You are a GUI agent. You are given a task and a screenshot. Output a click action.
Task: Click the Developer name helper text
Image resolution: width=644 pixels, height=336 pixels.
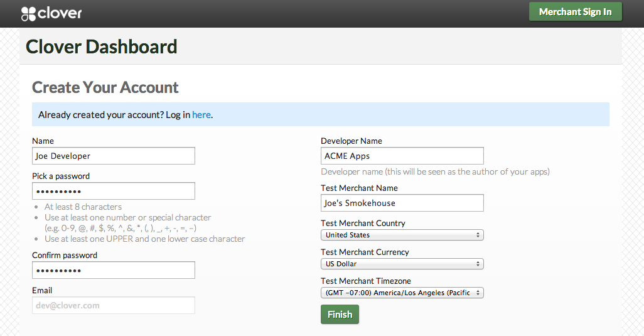pos(435,171)
